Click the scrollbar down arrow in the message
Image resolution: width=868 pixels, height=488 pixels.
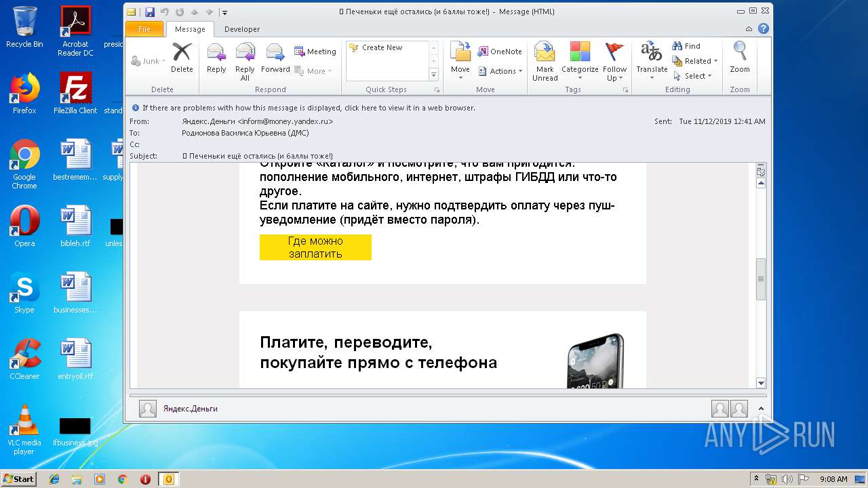pos(761,383)
